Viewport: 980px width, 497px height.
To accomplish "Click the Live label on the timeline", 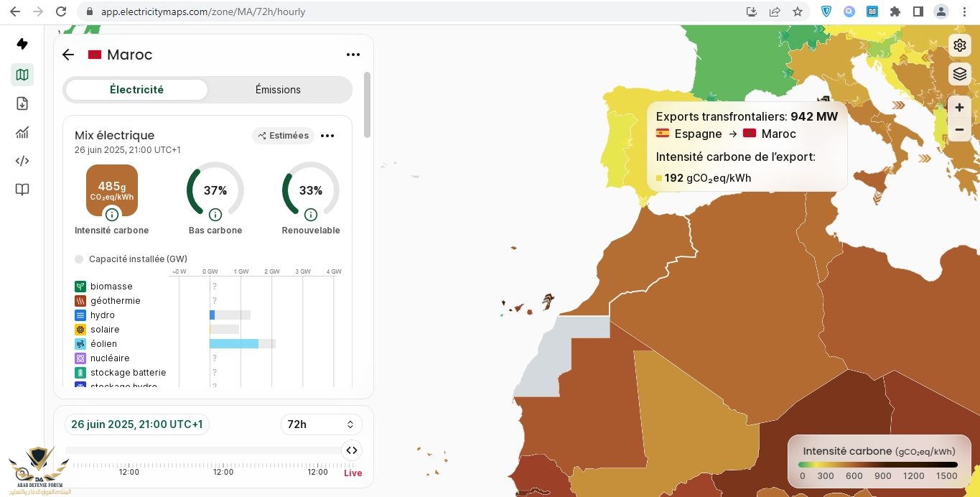I will tap(353, 473).
